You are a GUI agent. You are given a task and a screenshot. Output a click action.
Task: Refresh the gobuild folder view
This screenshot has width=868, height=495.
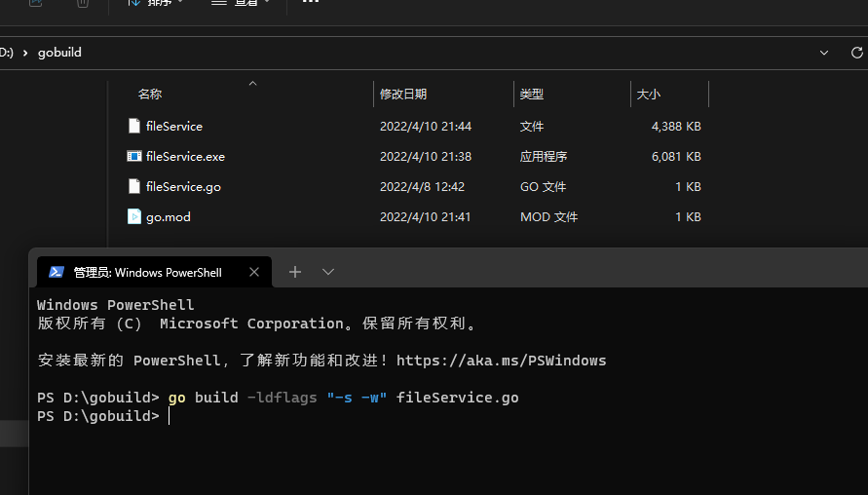[x=857, y=53]
